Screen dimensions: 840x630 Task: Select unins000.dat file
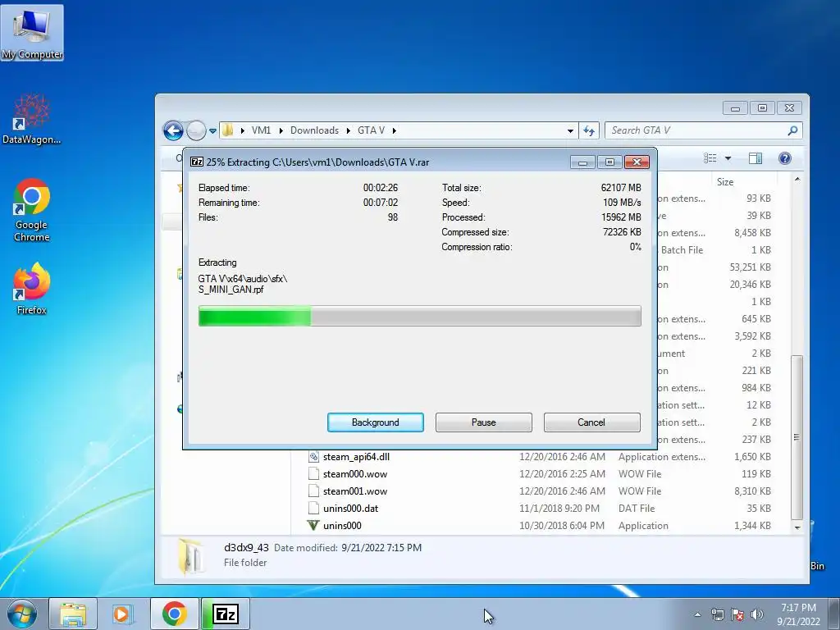[350, 509]
